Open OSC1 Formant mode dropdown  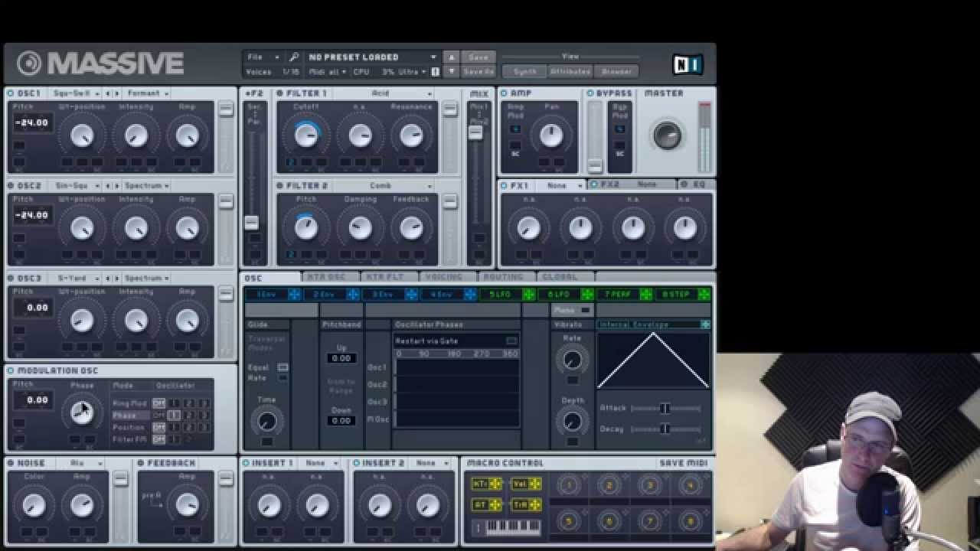[x=147, y=93]
